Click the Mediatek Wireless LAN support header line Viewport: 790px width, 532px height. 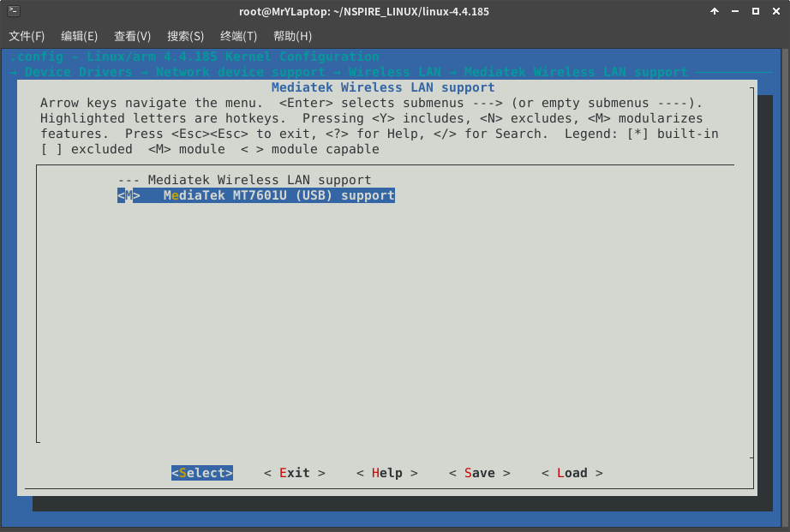click(x=244, y=180)
